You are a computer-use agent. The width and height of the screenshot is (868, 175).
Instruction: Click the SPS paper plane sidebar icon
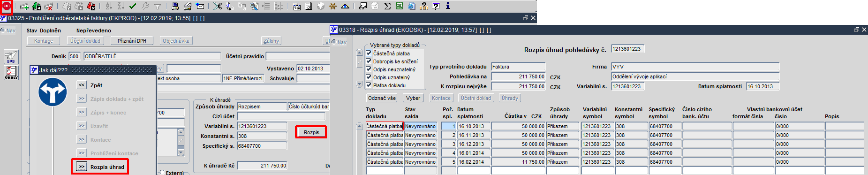click(11, 57)
